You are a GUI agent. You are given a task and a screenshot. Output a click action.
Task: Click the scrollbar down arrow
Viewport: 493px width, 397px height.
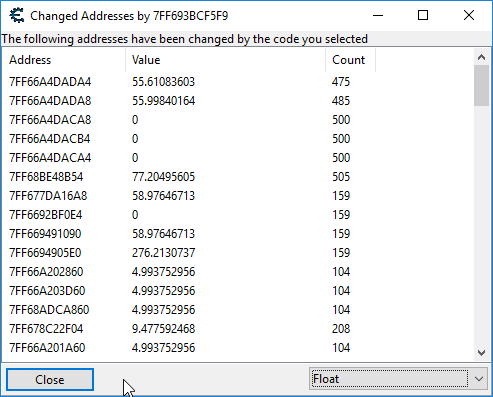(481, 353)
